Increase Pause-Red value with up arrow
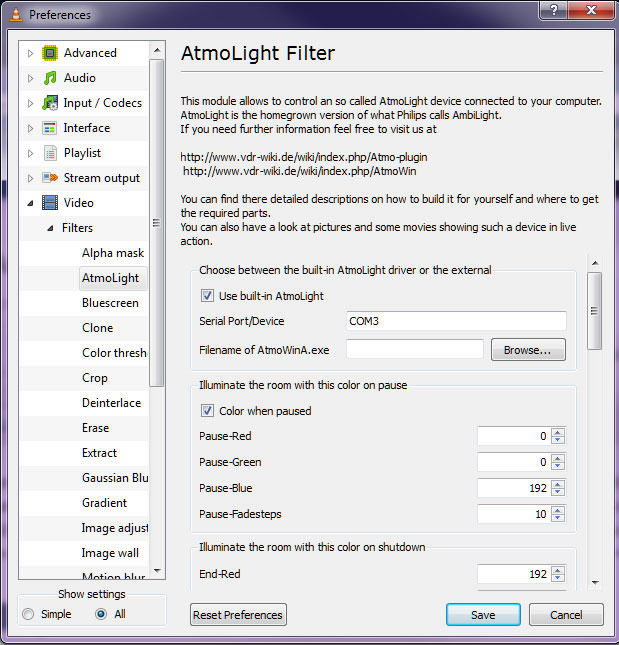 [558, 432]
